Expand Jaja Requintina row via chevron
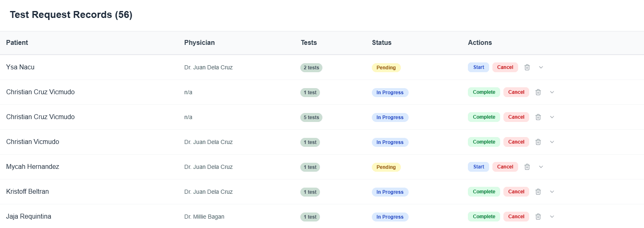644x228 pixels. tap(552, 217)
